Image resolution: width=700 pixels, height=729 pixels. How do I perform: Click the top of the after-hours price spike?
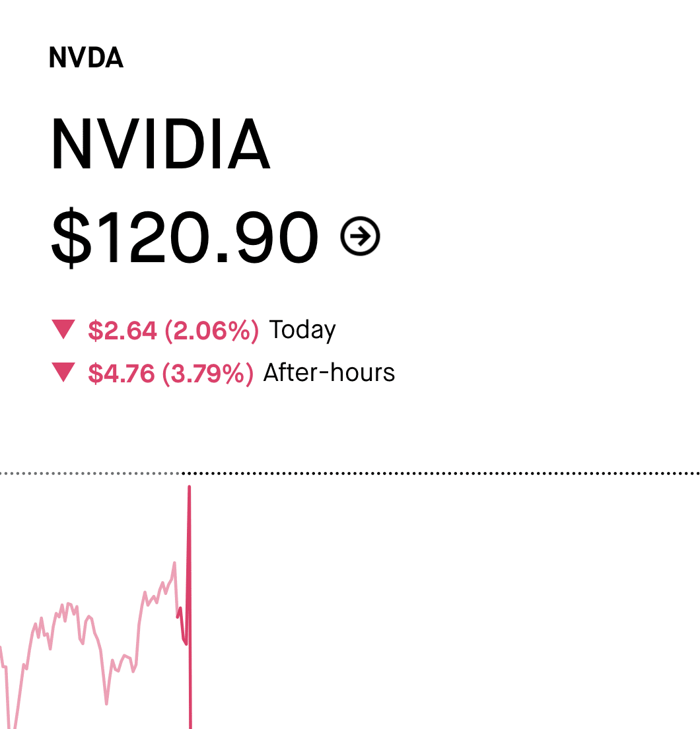pos(190,488)
